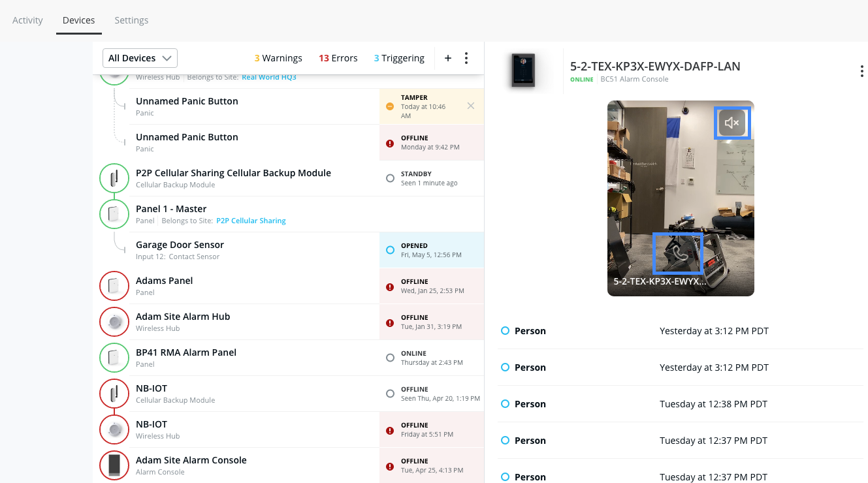The width and height of the screenshot is (868, 483).
Task: Dismiss the Tamper warning alert
Action: (471, 106)
